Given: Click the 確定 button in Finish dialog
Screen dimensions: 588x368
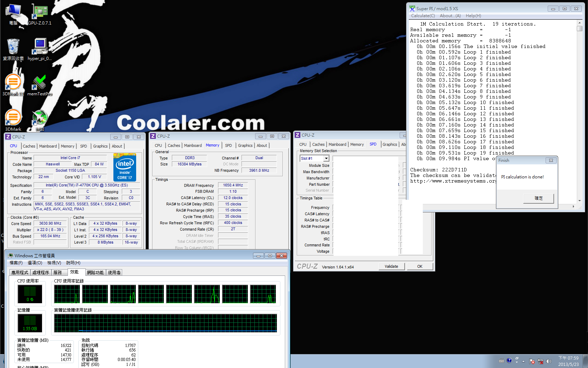Looking at the screenshot, I should coord(539,198).
